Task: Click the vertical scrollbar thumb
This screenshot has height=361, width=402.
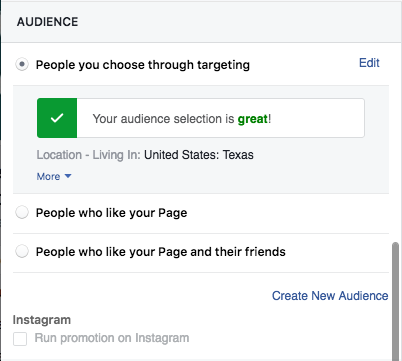Action: click(x=395, y=300)
